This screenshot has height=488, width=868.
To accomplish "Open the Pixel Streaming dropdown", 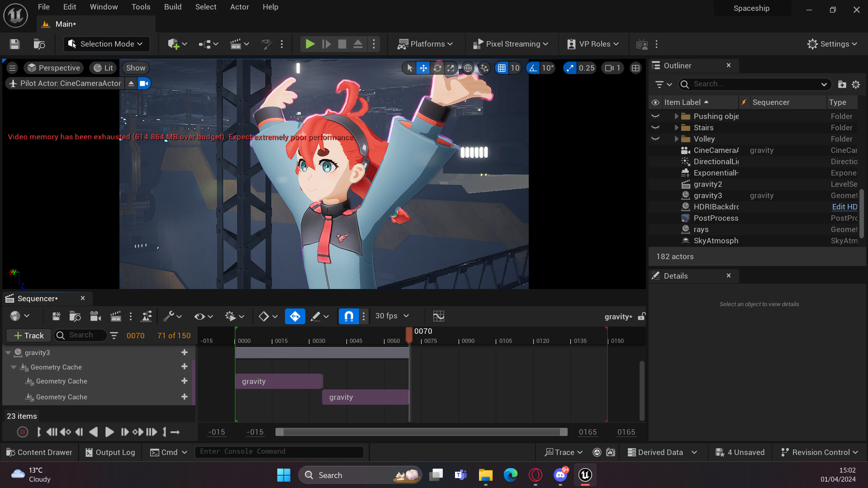I will pyautogui.click(x=511, y=44).
